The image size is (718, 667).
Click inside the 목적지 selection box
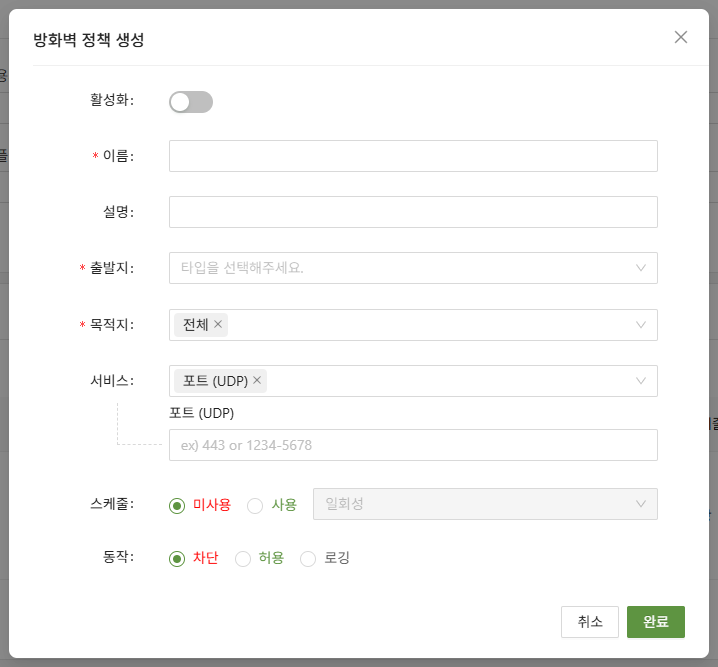pyautogui.click(x=430, y=325)
